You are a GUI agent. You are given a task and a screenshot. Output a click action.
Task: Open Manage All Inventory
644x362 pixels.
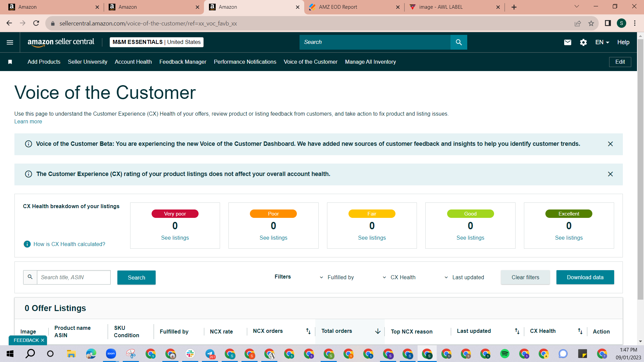point(370,62)
